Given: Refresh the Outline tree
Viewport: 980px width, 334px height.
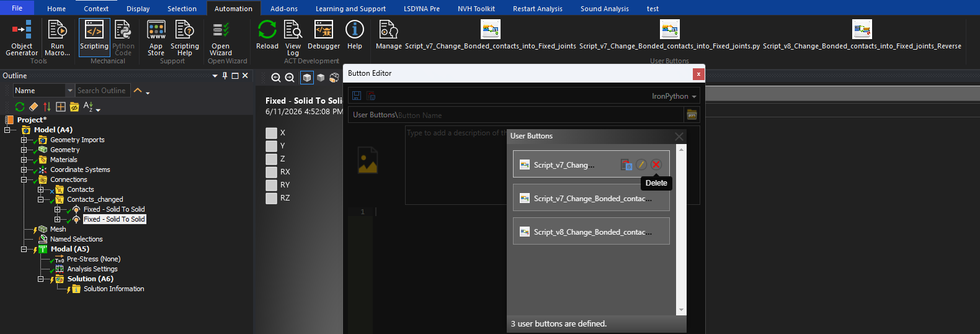Looking at the screenshot, I should [x=20, y=107].
